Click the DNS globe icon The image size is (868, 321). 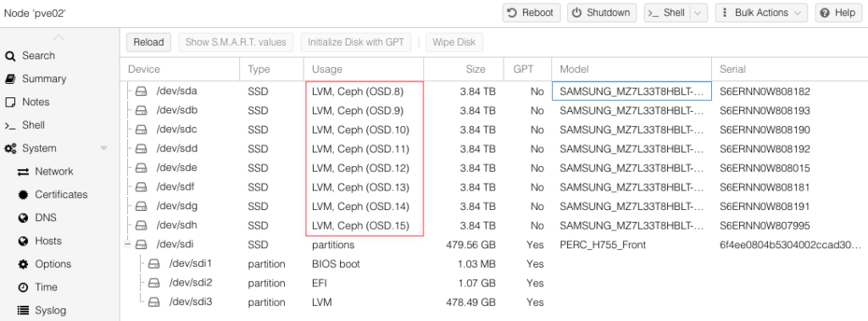coord(23,218)
